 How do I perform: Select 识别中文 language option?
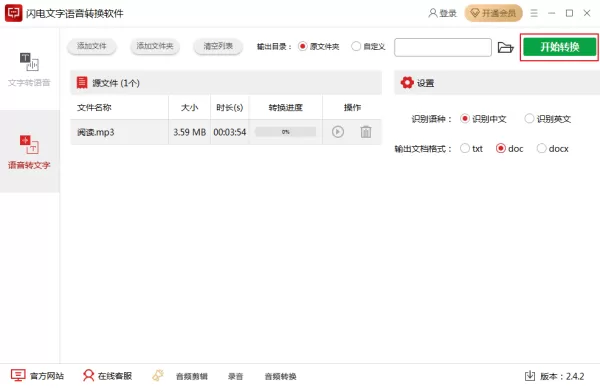pos(483,119)
